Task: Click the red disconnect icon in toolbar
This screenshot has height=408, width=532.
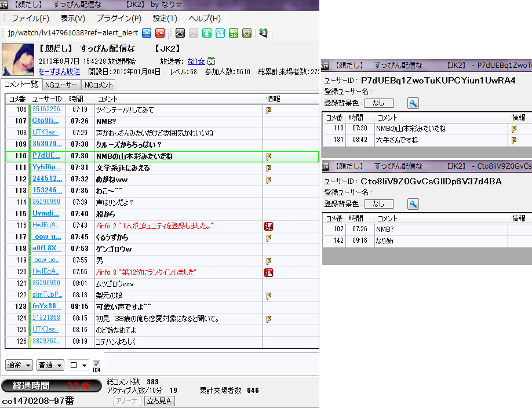Action: [x=160, y=33]
